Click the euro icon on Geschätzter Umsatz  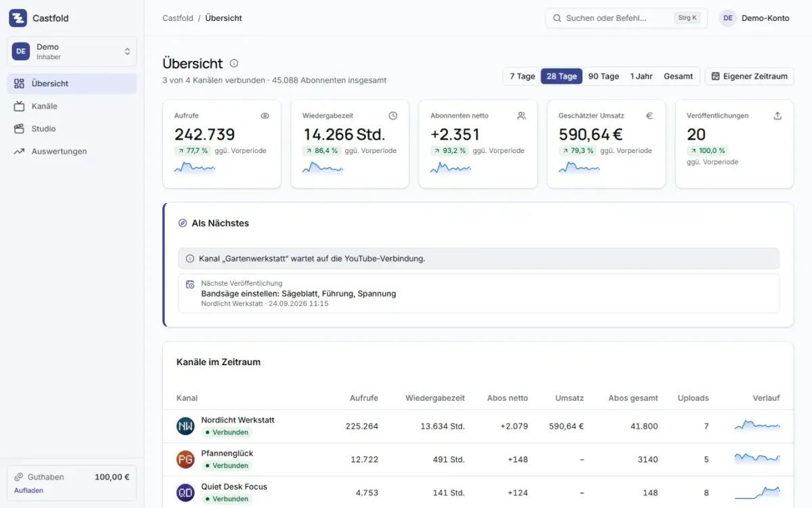[650, 116]
